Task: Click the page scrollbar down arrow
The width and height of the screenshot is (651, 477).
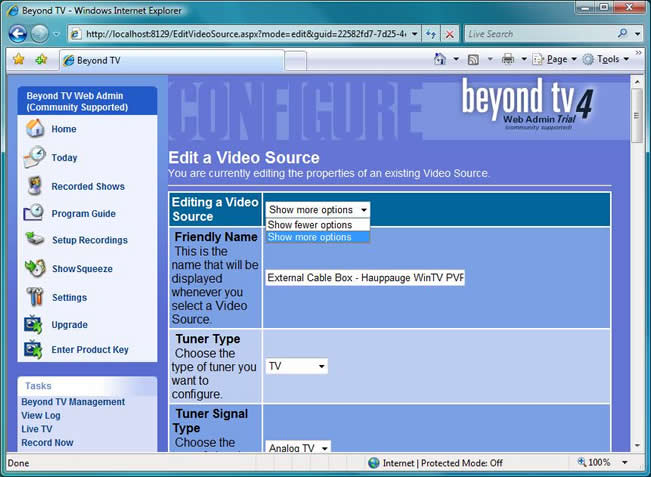Action: coord(637,445)
